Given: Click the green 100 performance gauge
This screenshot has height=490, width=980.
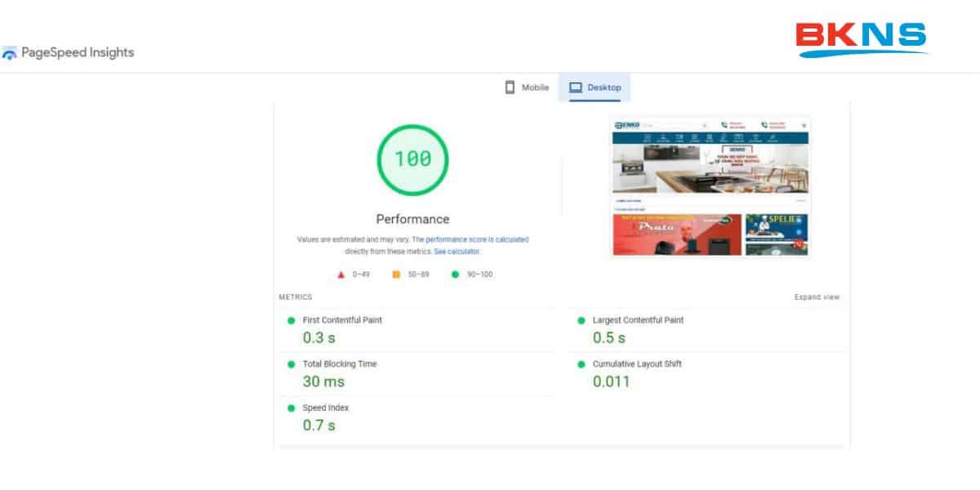Looking at the screenshot, I should point(412,161).
